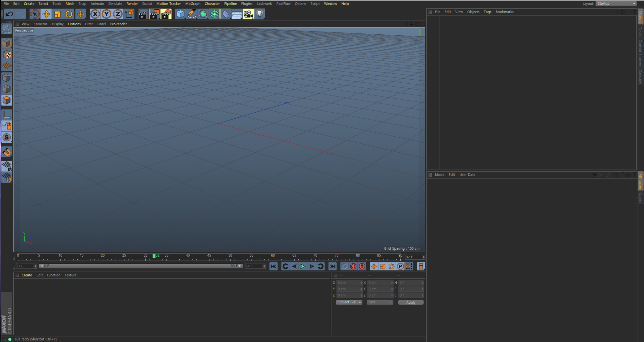The image size is (644, 342).
Task: Open the Layout Startup dropdown
Action: click(616, 4)
